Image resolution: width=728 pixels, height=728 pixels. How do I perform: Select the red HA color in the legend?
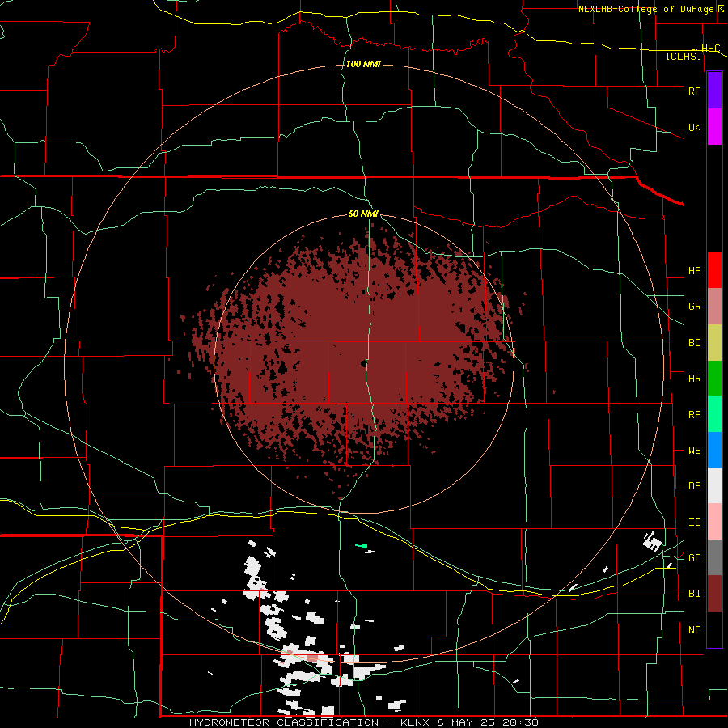(x=714, y=270)
